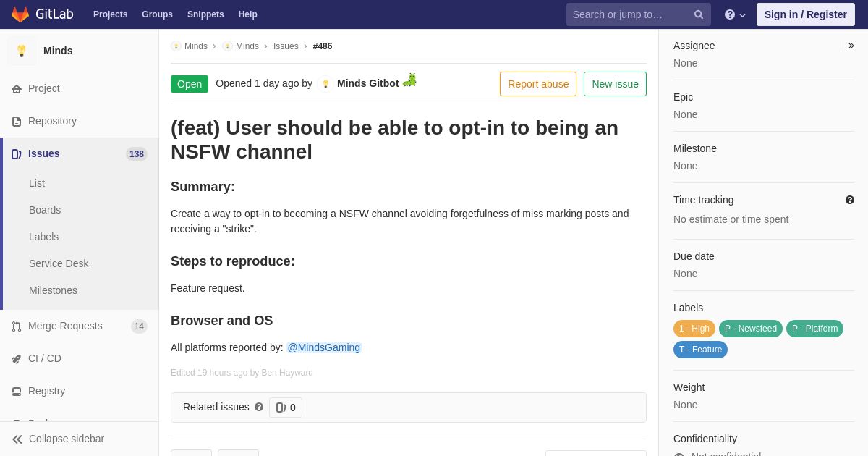Click the #486 breadcrumb link
Screen dimensions: 868x456
point(323,46)
